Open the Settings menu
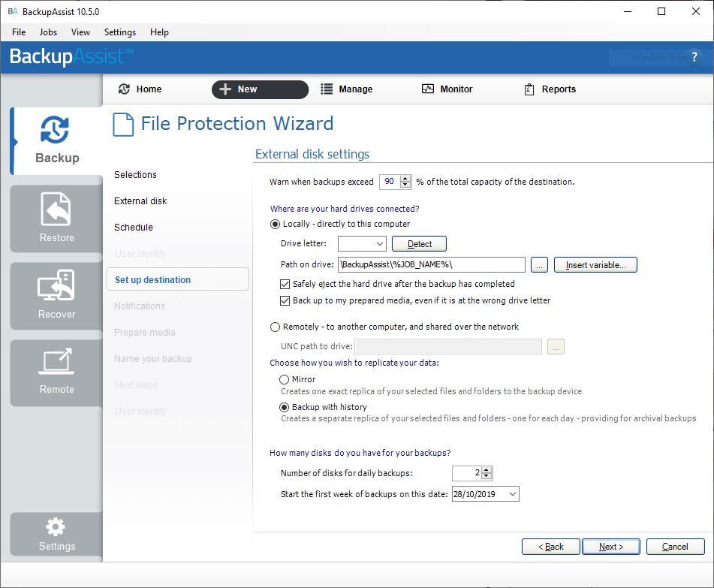This screenshot has height=588, width=714. pos(120,32)
